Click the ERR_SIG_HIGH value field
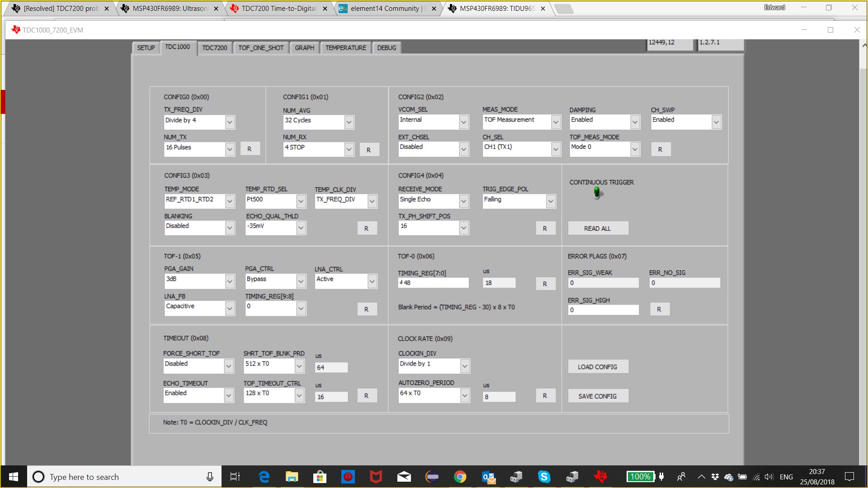Screen dimensions: 868x488 (x=604, y=310)
